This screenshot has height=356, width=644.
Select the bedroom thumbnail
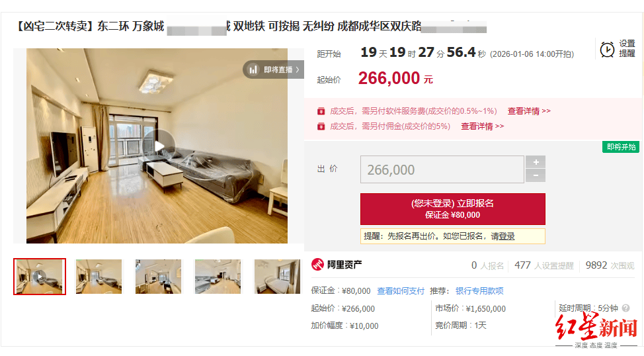(277, 276)
